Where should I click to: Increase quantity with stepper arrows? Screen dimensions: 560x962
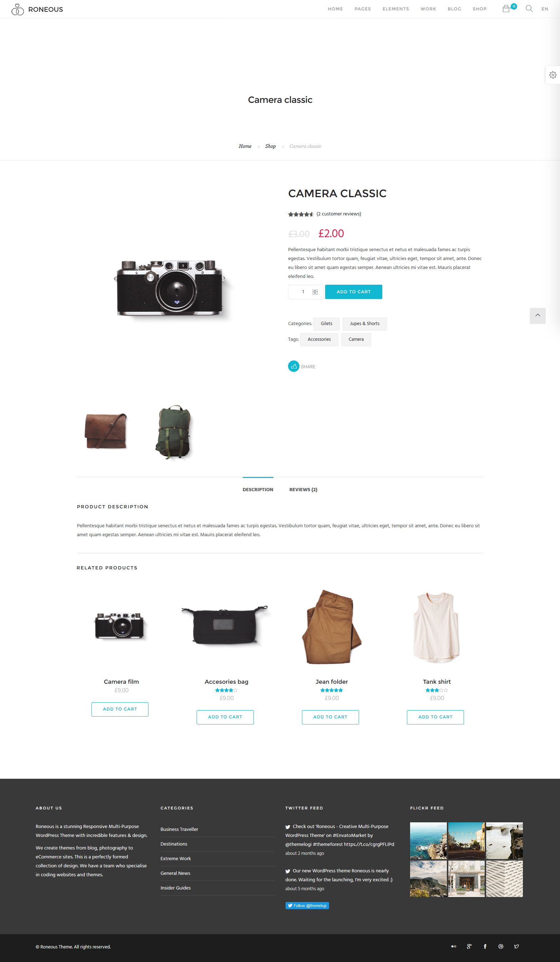point(315,290)
